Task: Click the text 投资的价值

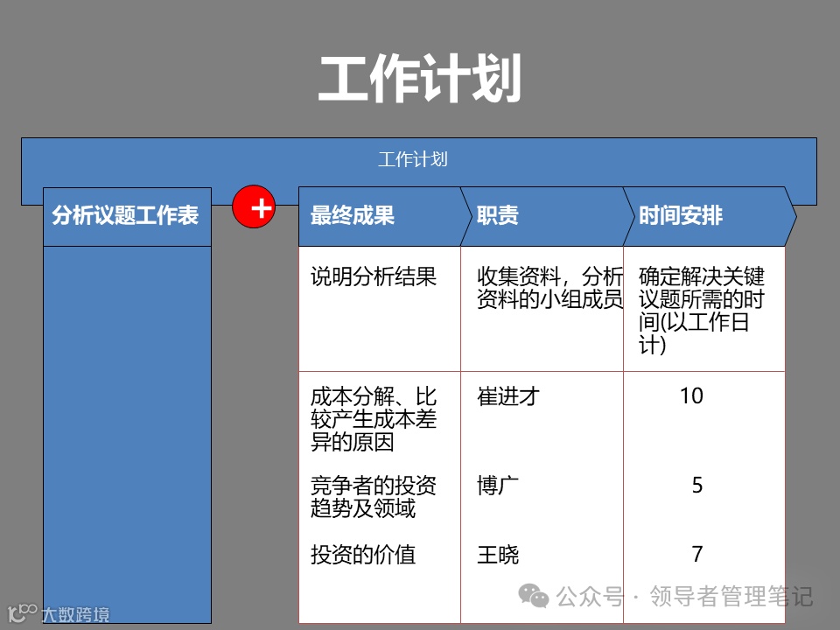Action: pos(363,555)
